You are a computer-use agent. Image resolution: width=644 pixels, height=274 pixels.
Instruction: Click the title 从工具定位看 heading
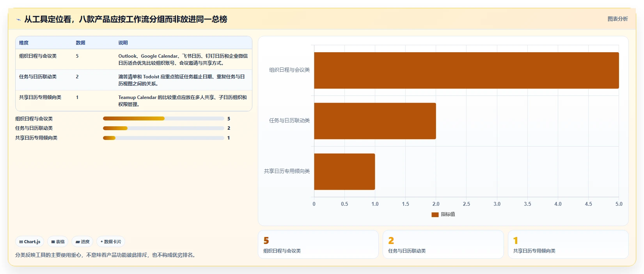coord(126,19)
